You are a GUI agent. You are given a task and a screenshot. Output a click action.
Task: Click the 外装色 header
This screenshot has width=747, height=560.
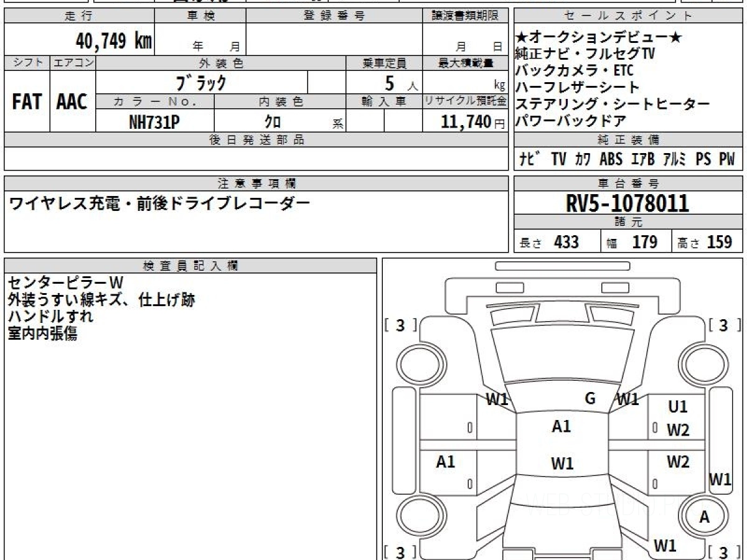[221, 63]
